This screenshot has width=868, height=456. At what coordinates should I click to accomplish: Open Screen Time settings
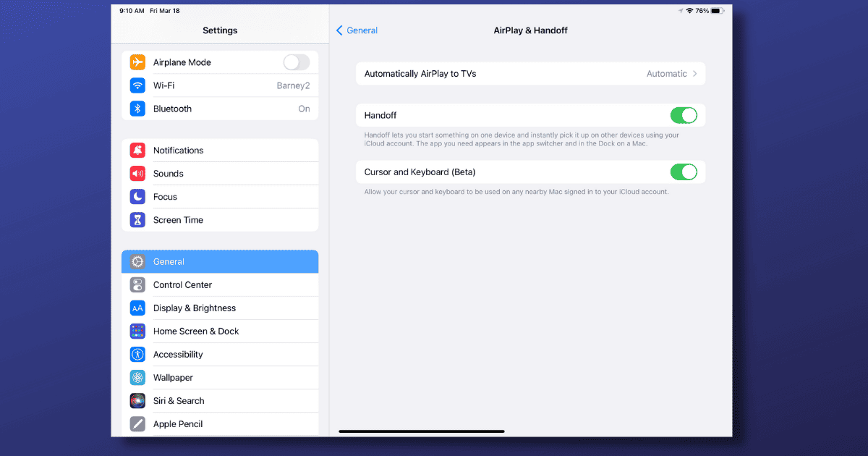(x=220, y=220)
